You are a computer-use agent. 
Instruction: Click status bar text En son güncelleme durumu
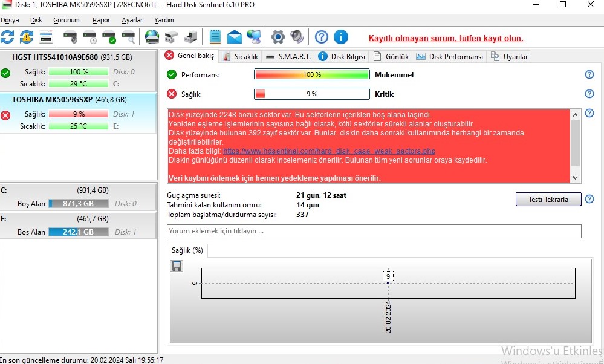coord(81,360)
